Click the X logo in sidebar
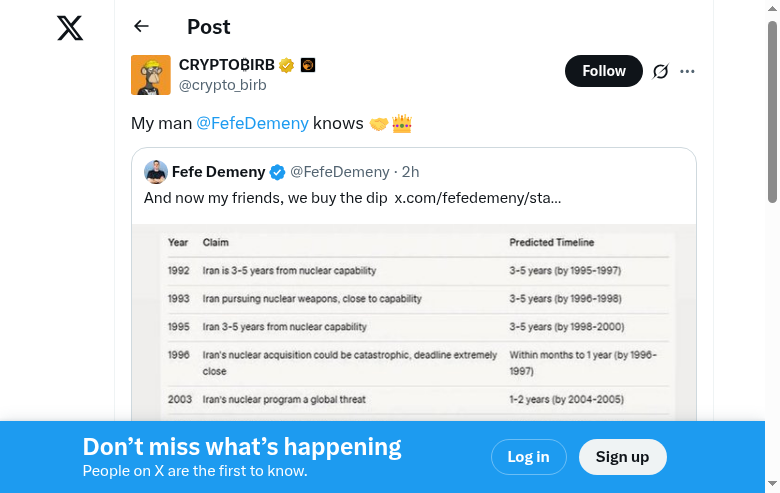Image resolution: width=780 pixels, height=493 pixels. pyautogui.click(x=70, y=28)
